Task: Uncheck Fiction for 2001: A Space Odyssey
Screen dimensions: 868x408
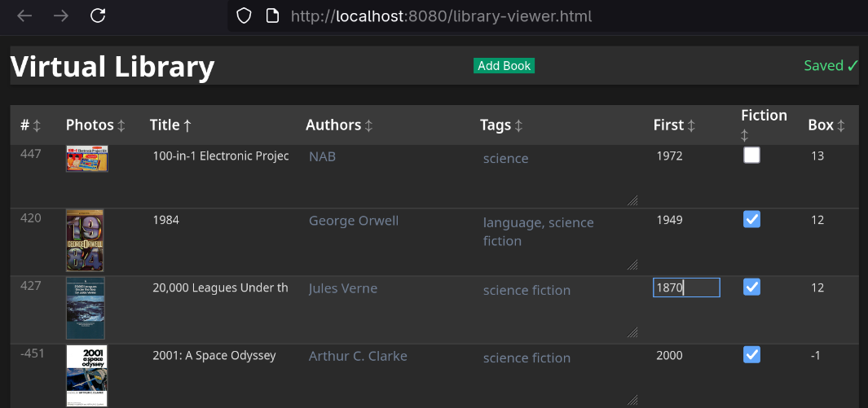Action: click(x=751, y=354)
